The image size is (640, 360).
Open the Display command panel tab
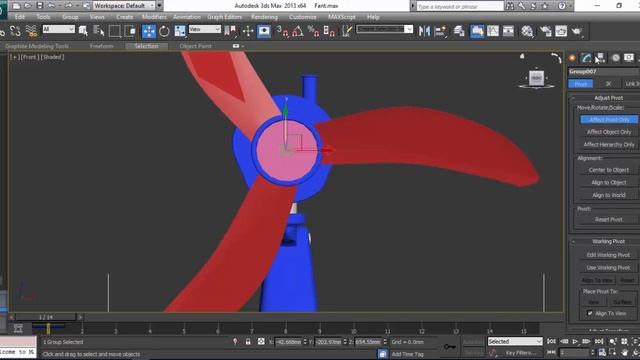tap(629, 58)
